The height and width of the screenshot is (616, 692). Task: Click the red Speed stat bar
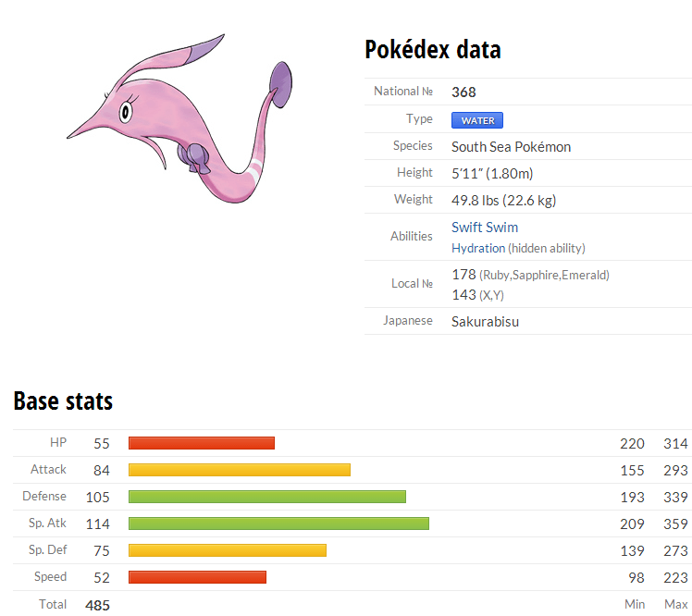(198, 577)
